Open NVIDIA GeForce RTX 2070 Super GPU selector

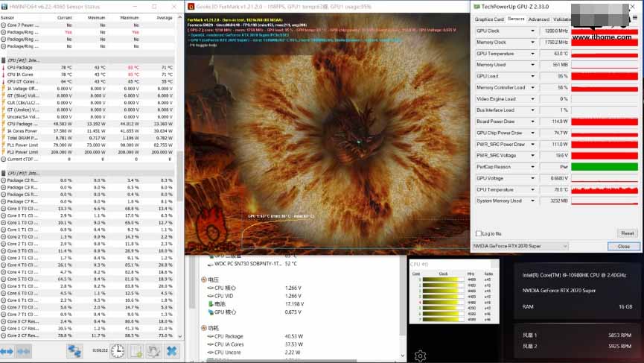(520, 246)
